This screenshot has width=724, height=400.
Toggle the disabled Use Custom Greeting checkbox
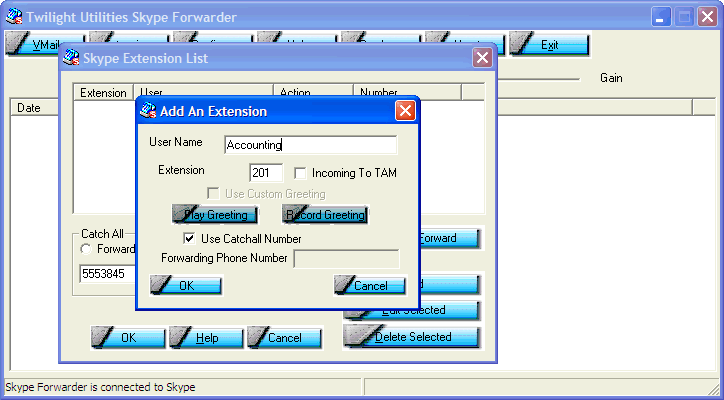coord(213,194)
